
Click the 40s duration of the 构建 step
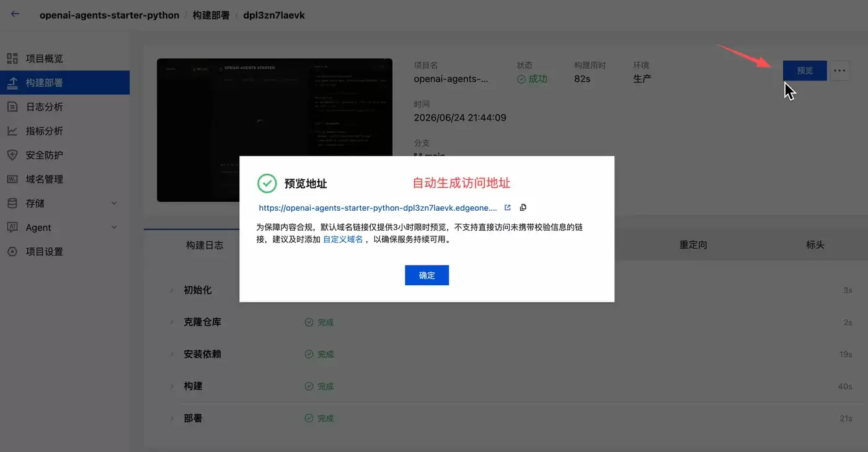[x=845, y=386]
